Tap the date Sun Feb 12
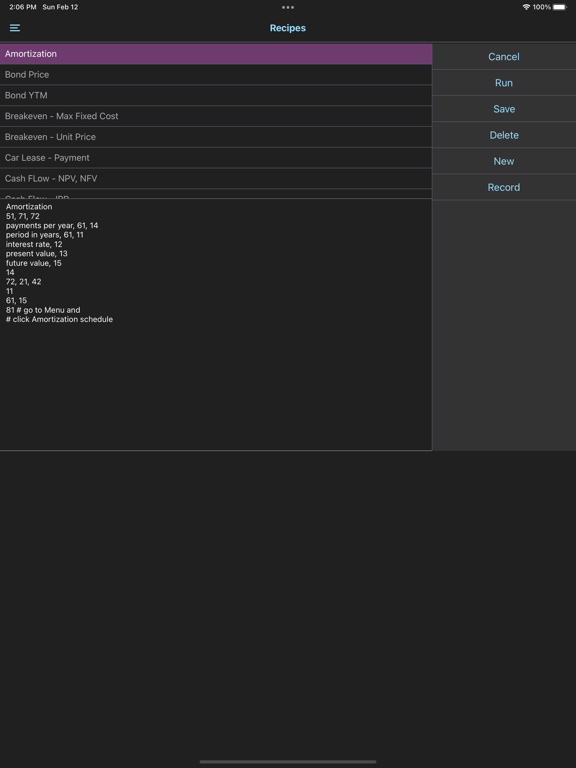Screen dimensions: 576x768 (x=60, y=7)
